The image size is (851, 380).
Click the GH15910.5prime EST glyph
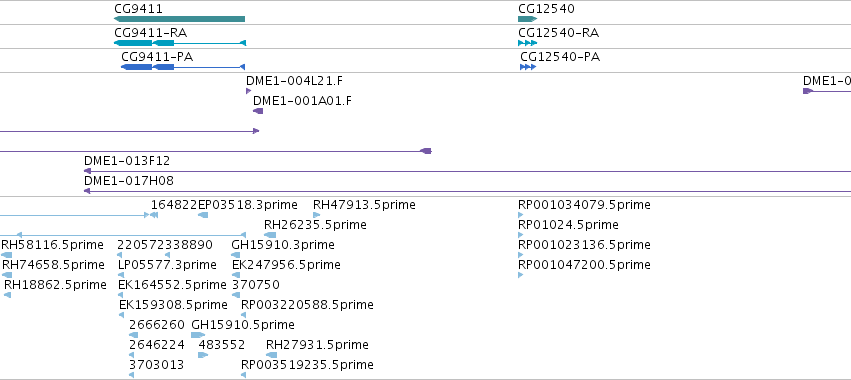click(198, 335)
